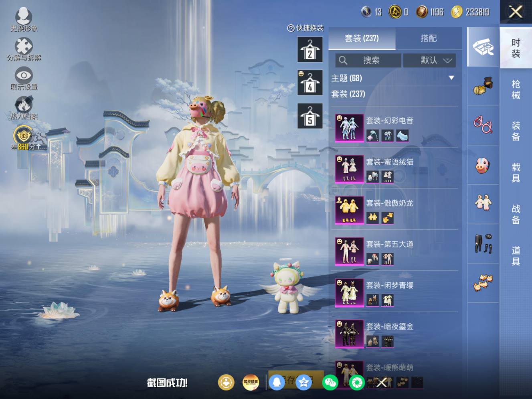Image resolution: width=532 pixels, height=399 pixels.
Task: Select quick outfit hanger slot 5
Action: [x=310, y=116]
